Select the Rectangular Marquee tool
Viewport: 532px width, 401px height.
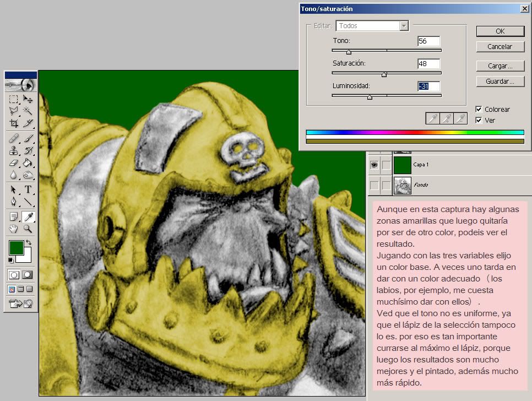(14, 99)
